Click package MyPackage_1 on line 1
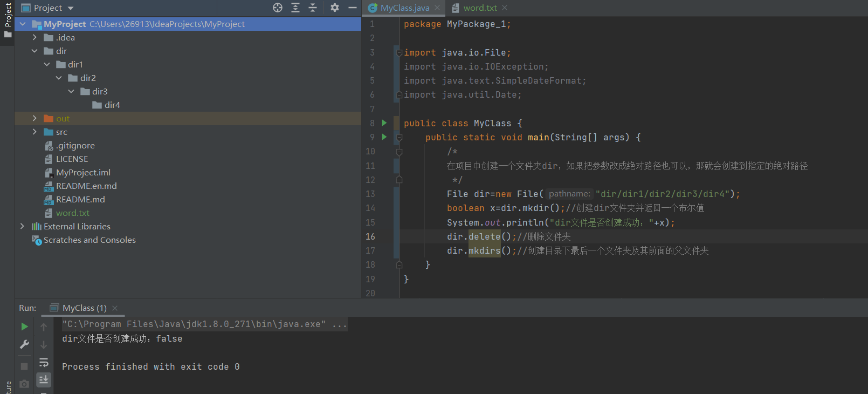The height and width of the screenshot is (394, 868). pyautogui.click(x=476, y=24)
